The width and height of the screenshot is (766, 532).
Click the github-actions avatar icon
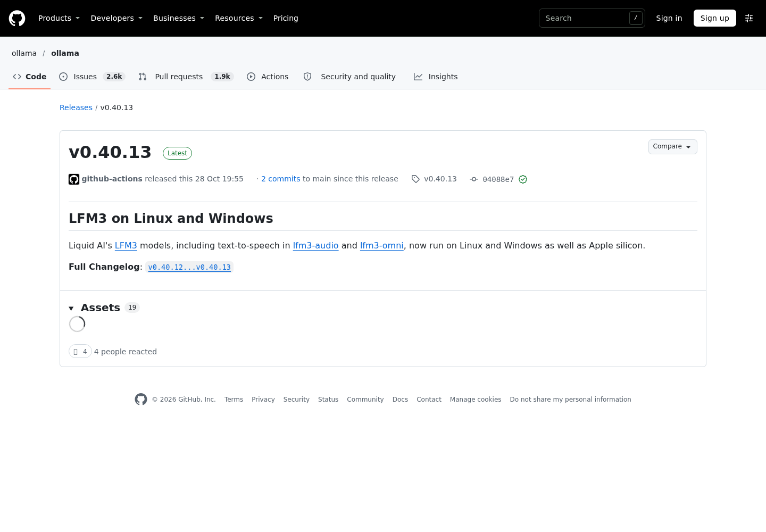(x=74, y=179)
